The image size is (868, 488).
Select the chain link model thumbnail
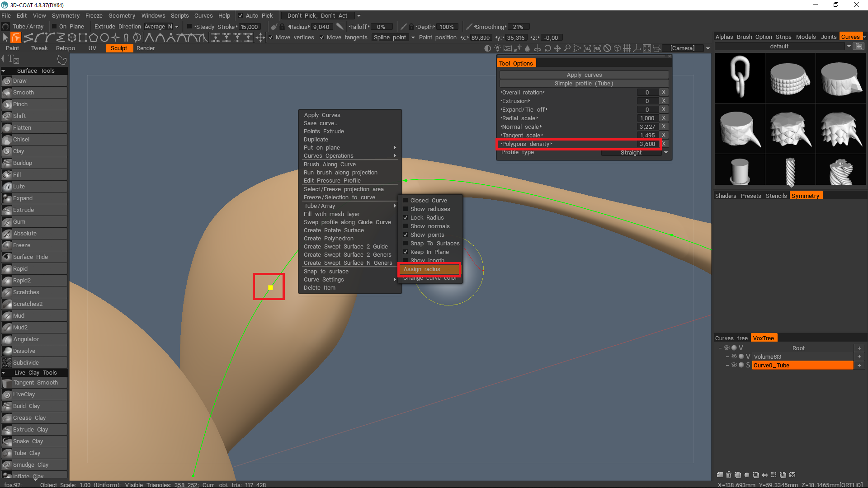pyautogui.click(x=740, y=78)
